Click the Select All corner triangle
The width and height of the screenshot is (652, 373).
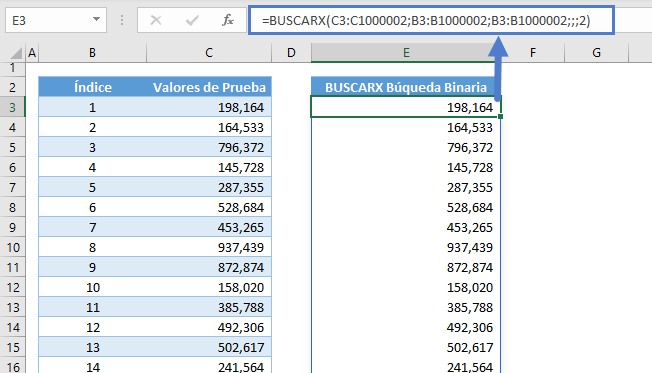coord(16,53)
